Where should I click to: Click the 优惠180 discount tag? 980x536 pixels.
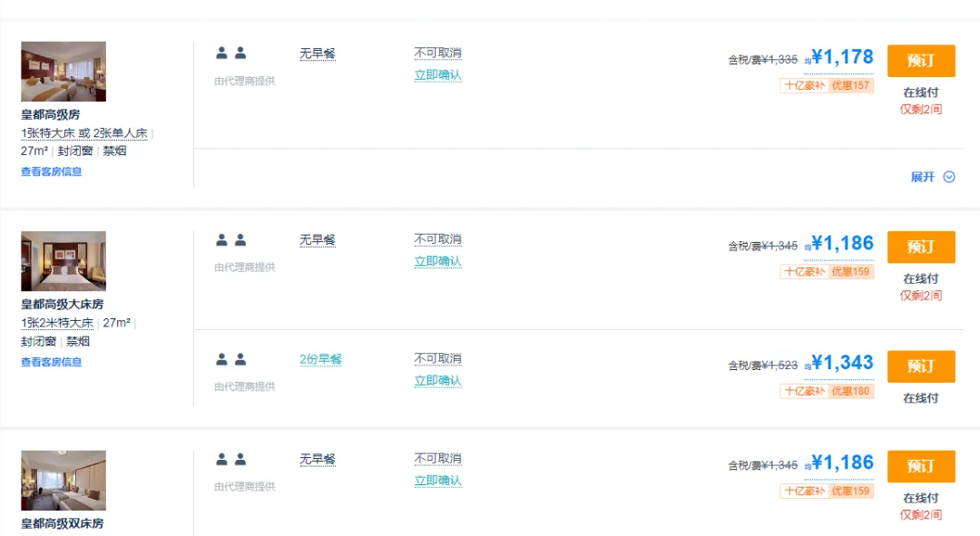click(x=850, y=391)
